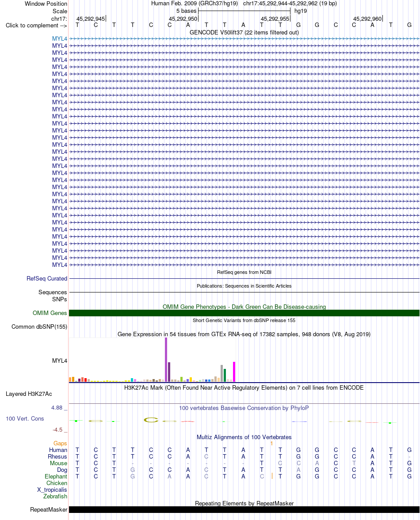Screen dimensions: 420x520
Task: Click the orange '1' gap marker
Action: [271, 444]
